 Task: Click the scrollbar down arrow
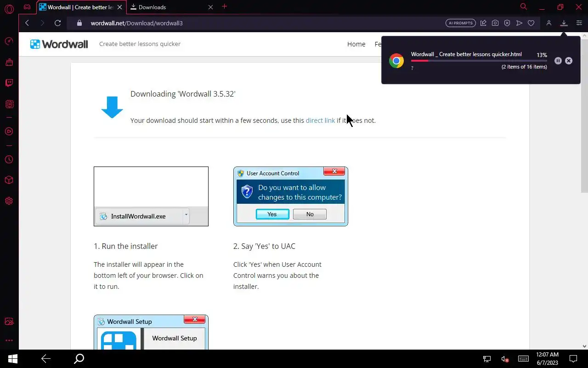coord(584,346)
